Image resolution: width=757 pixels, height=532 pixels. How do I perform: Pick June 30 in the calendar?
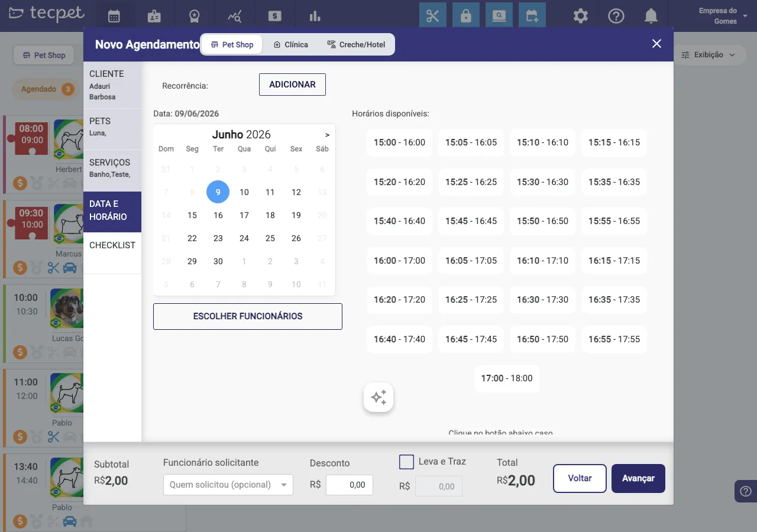pyautogui.click(x=218, y=261)
